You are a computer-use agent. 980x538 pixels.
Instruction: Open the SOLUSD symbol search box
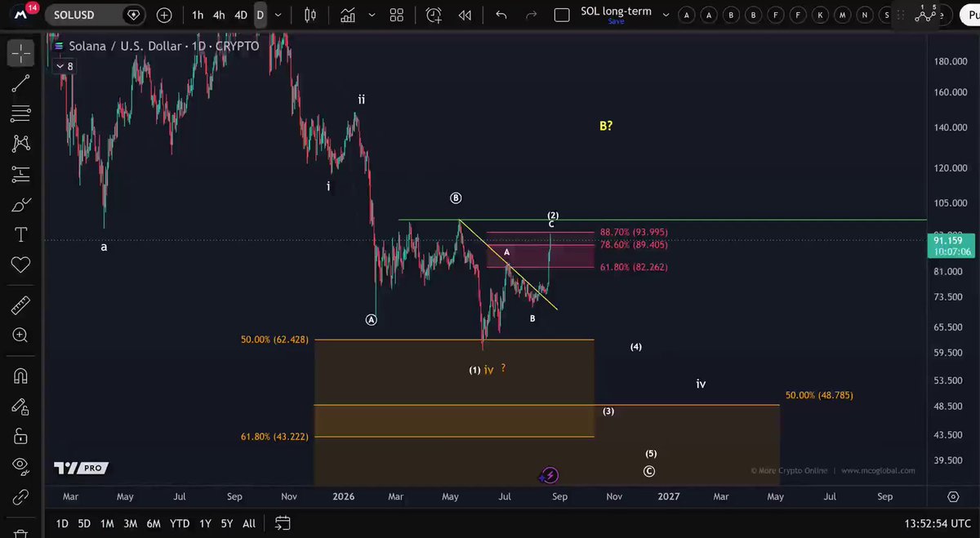[x=95, y=15]
